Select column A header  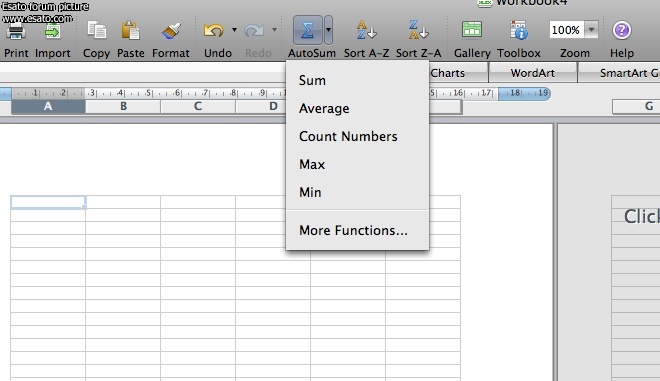(48, 106)
